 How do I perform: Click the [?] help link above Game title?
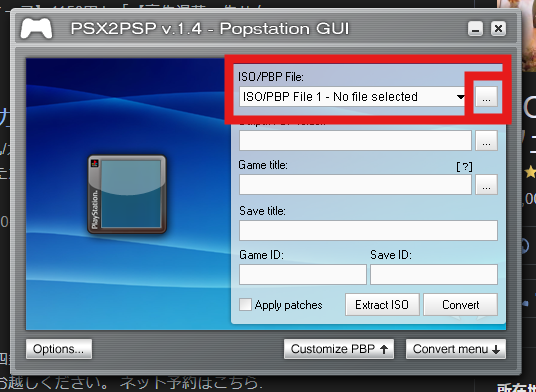pos(465,166)
